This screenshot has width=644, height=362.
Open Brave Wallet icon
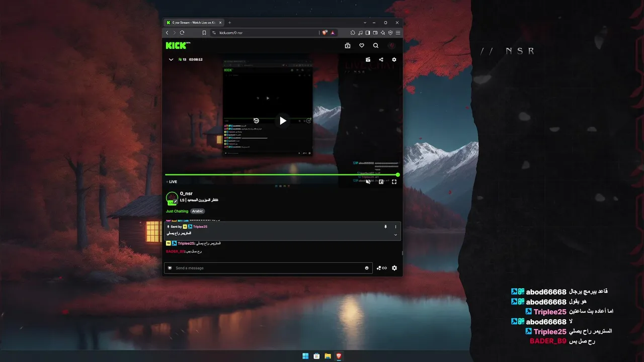[x=375, y=33]
